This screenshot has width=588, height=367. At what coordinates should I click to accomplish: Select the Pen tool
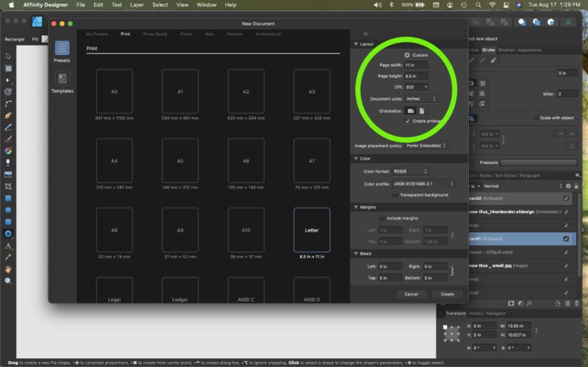pos(8,115)
